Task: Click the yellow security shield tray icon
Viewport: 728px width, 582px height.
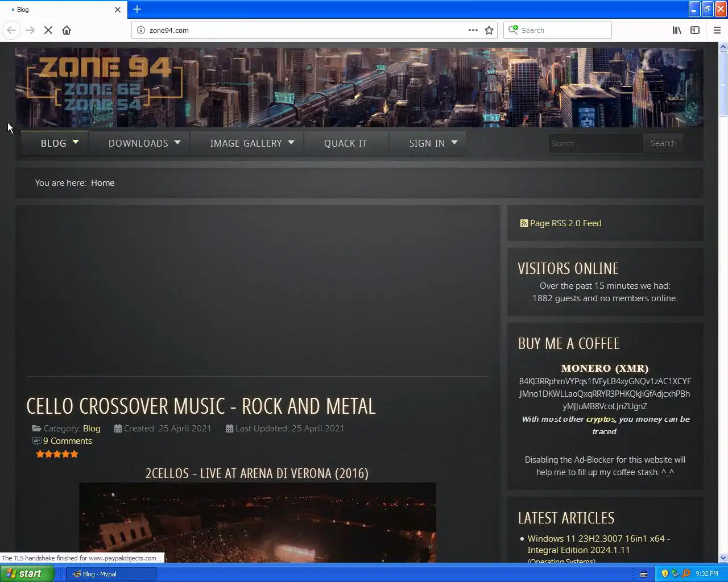Action: tap(665, 573)
